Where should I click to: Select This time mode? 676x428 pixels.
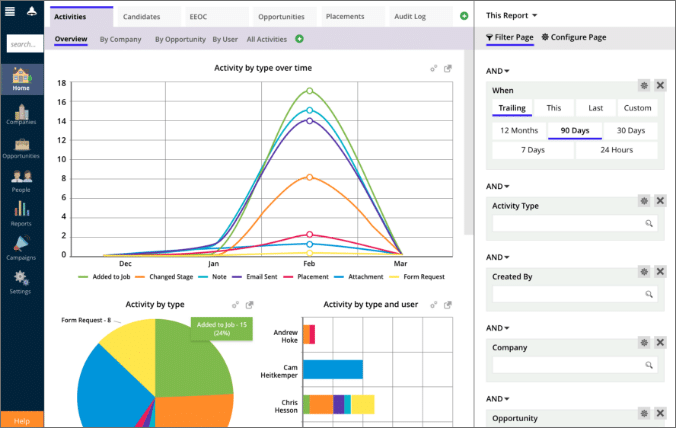point(554,108)
